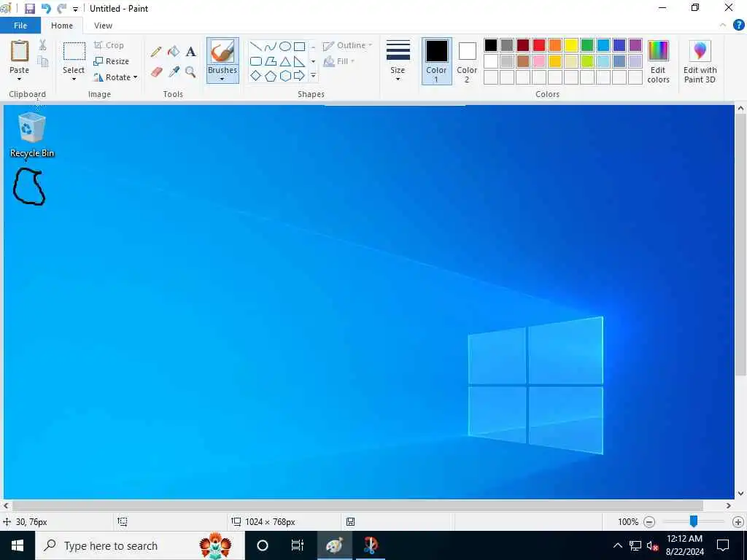
Task: Open the Paste dropdown arrow
Action: pos(20,79)
